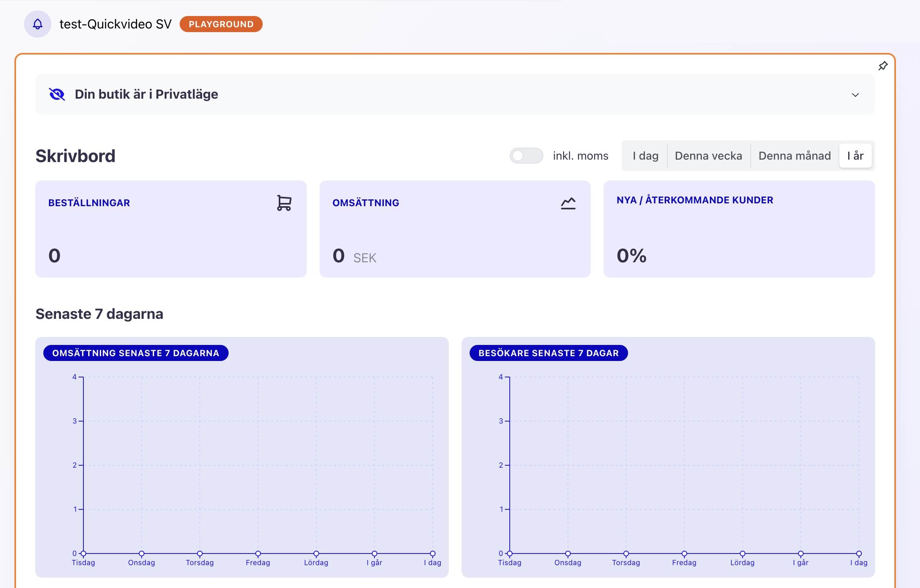Image resolution: width=920 pixels, height=588 pixels.
Task: Click the Tisdag data point in visitors chart
Action: [x=510, y=554]
